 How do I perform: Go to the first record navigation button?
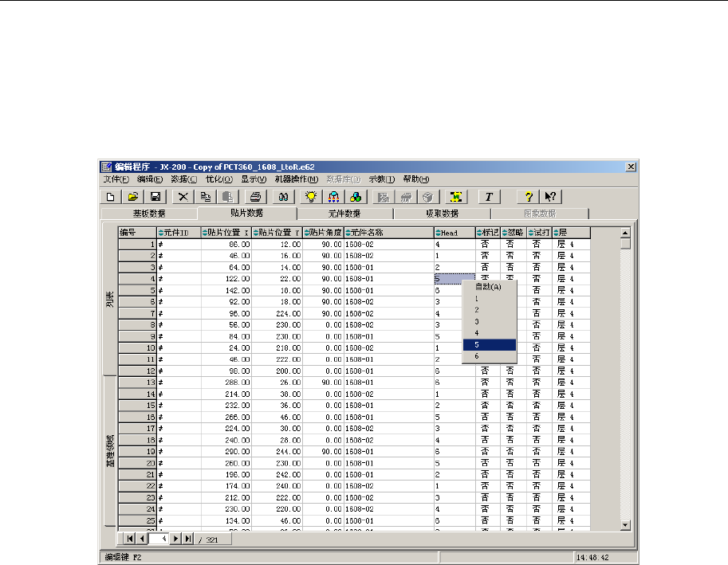pyautogui.click(x=130, y=539)
